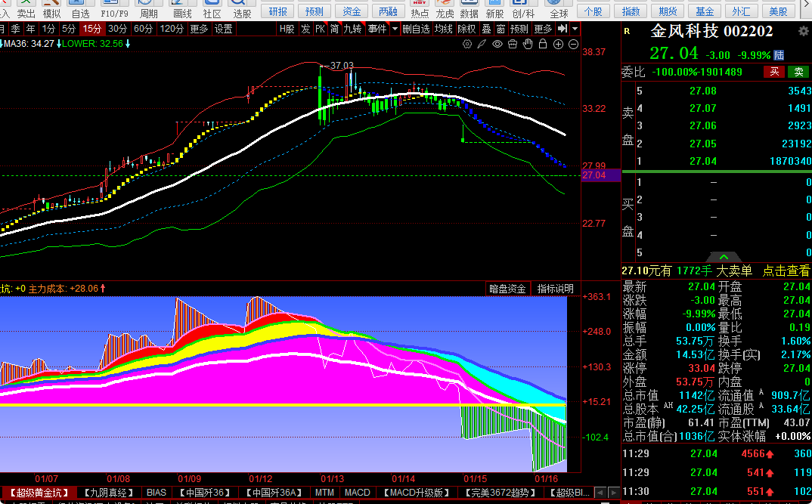Click the chart settings gear icon
This screenshot has width=812, height=504.
[467, 44]
